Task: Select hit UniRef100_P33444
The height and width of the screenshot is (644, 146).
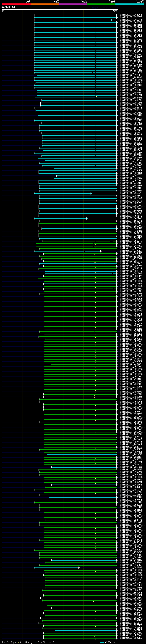Action: tap(131, 47)
